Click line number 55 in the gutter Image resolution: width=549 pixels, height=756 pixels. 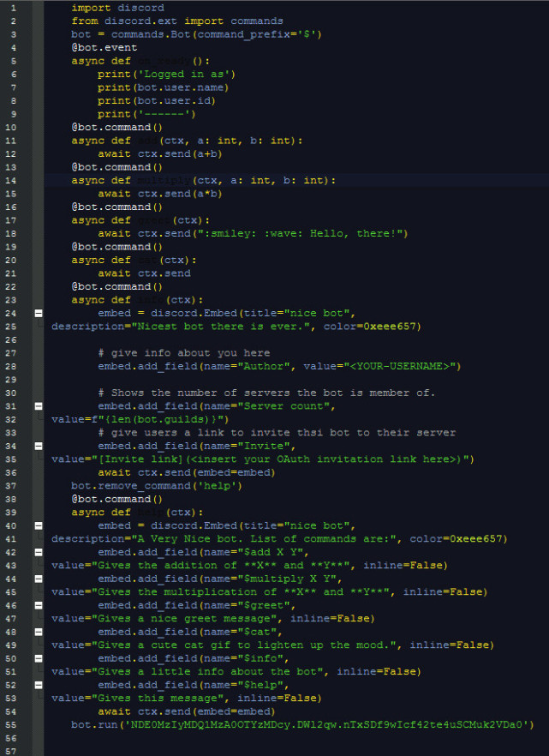point(10,724)
